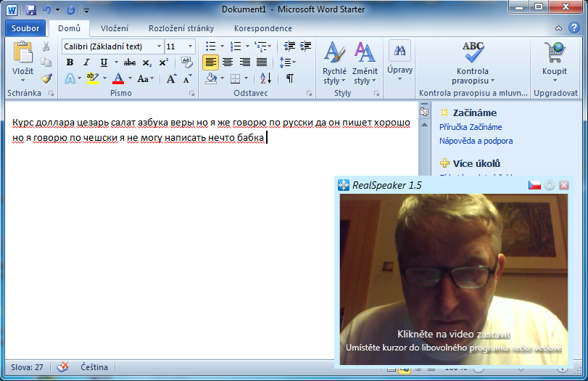Clear formatting with the eraser icon

point(186,62)
